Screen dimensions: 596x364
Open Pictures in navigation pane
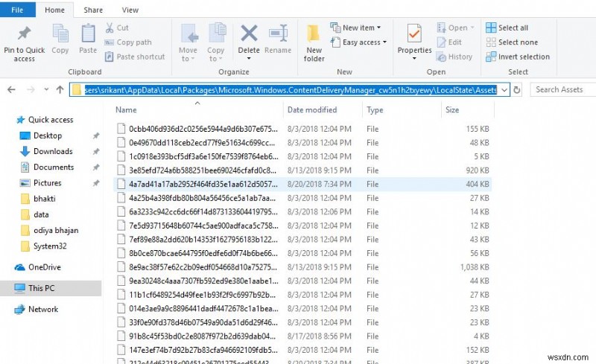41,183
